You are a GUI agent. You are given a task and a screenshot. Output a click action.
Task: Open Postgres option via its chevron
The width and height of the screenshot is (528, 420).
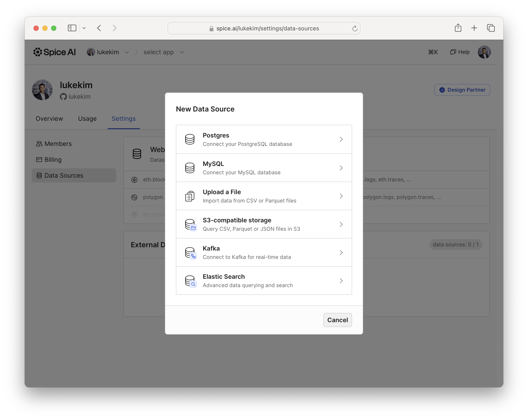[x=341, y=139]
